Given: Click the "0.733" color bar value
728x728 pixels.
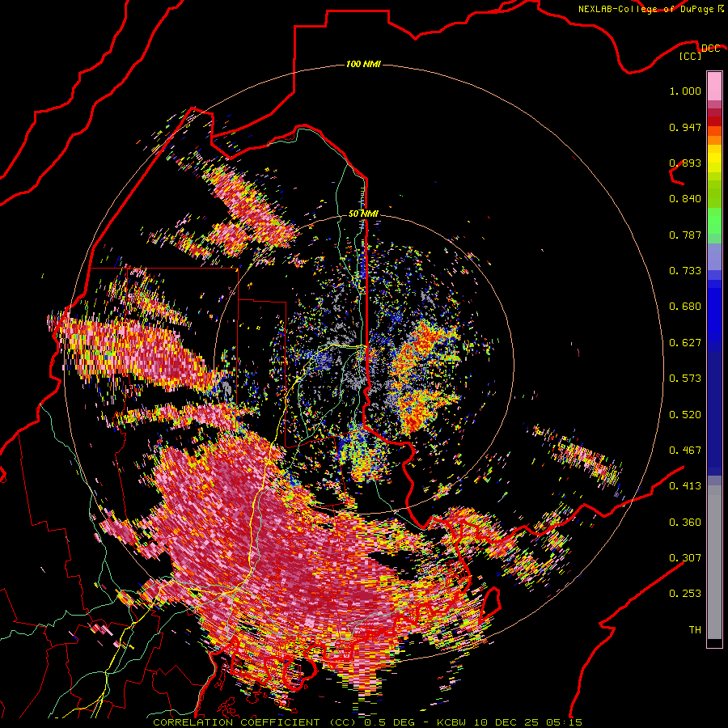Looking at the screenshot, I should point(685,271).
